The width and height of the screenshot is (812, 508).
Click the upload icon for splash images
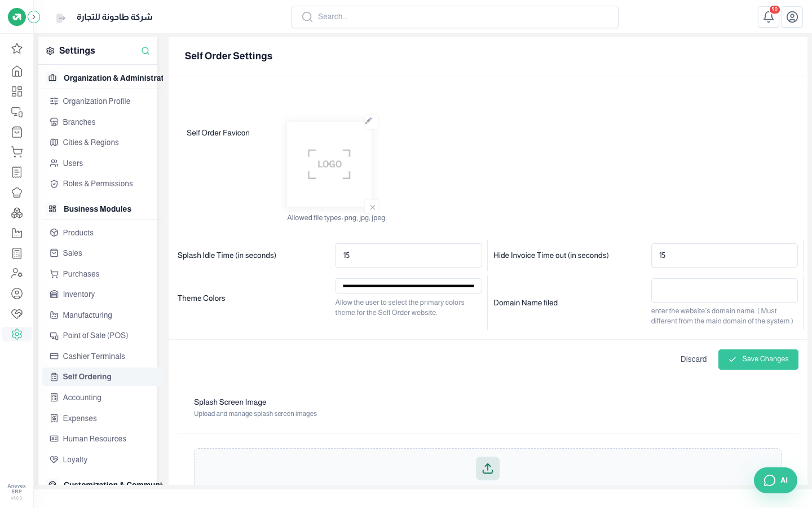coord(488,468)
